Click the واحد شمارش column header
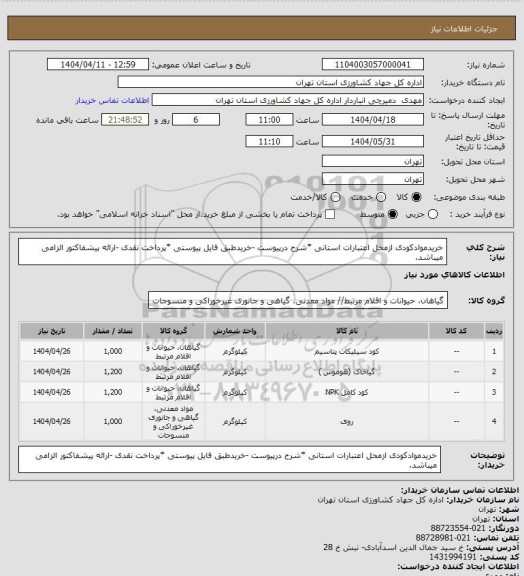This screenshot has width=524, height=576. click(x=234, y=331)
